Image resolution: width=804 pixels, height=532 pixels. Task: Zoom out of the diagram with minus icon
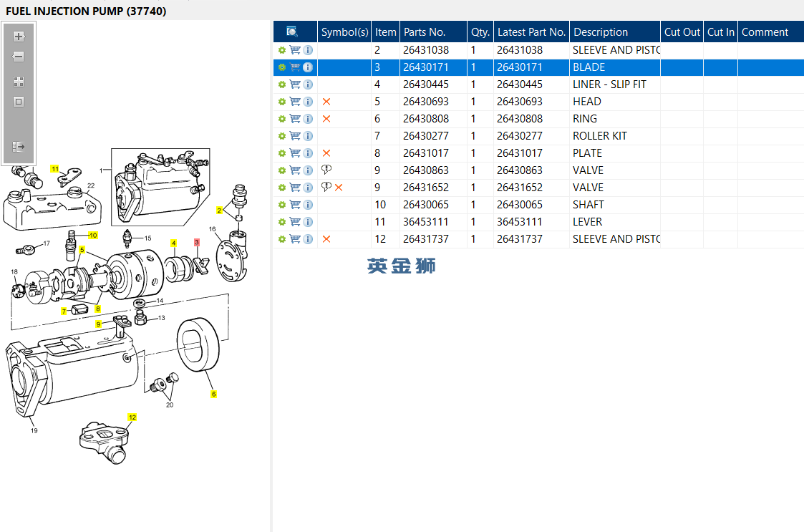19,57
